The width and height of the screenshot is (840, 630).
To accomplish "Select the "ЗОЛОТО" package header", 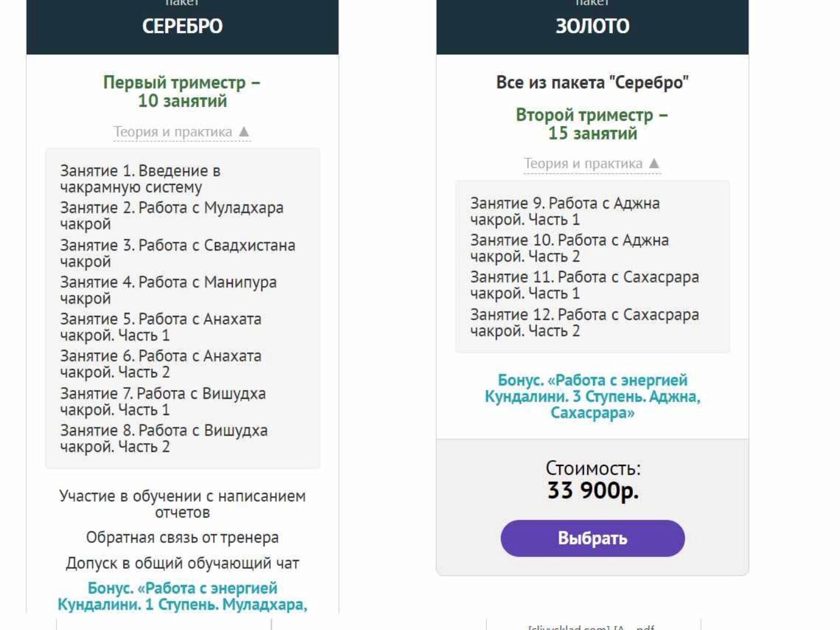I will pos(592,26).
